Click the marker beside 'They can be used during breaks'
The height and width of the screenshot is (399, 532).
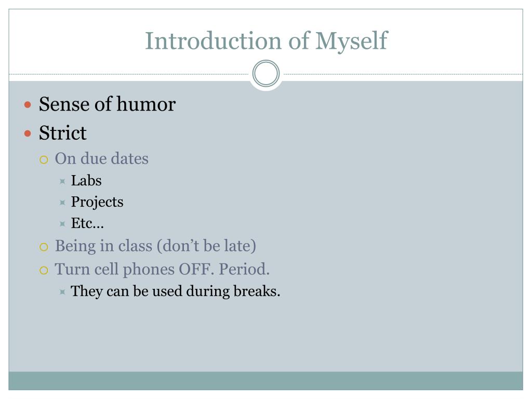pos(62,292)
